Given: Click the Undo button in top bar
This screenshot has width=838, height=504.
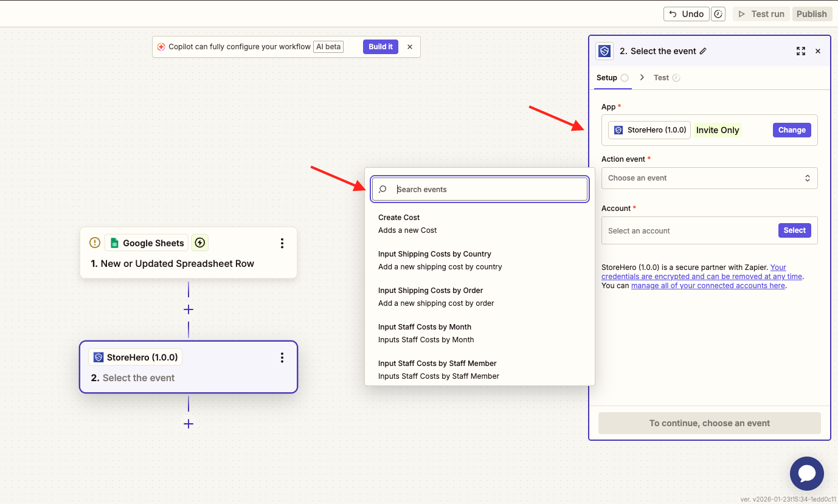Looking at the screenshot, I should (686, 14).
